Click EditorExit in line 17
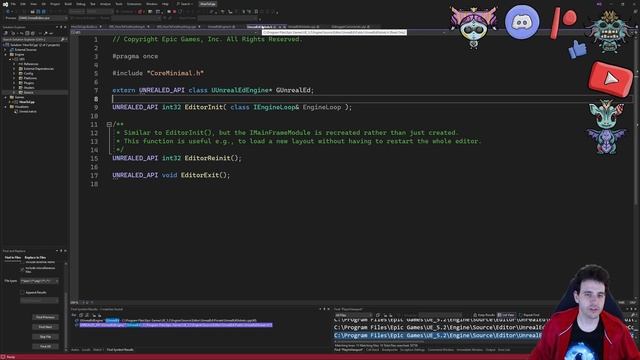Image resolution: width=640 pixels, height=360 pixels. [200, 175]
